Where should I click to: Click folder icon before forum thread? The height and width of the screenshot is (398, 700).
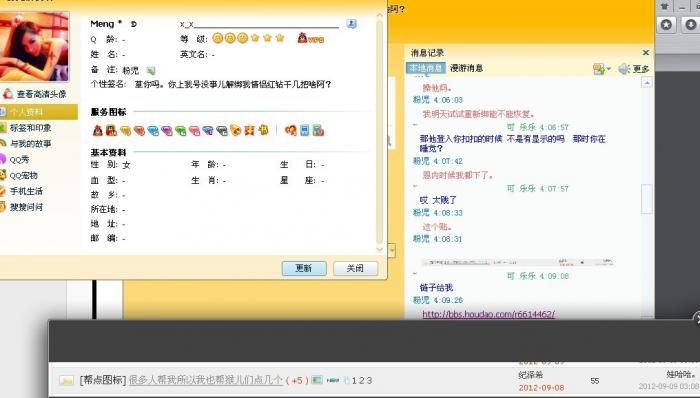[x=66, y=381]
